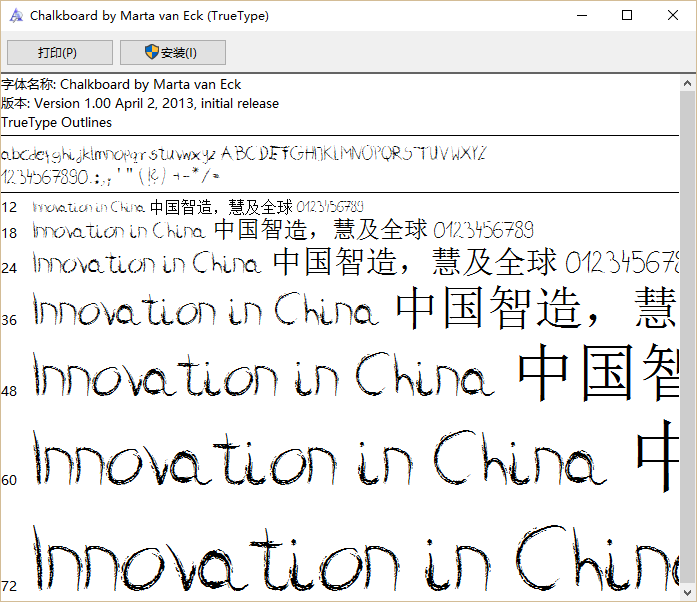The width and height of the screenshot is (697, 602).
Task: Click the size 60 sample row label
Action: 9,480
